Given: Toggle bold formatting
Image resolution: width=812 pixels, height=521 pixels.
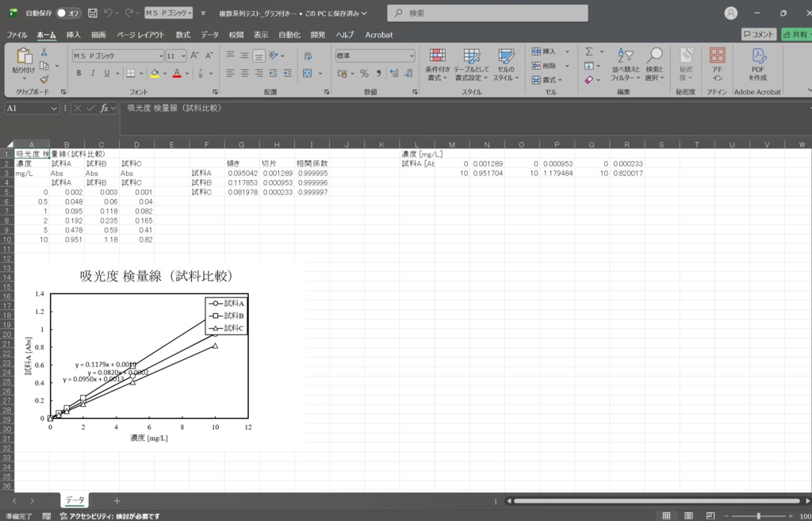Looking at the screenshot, I should tap(79, 73).
